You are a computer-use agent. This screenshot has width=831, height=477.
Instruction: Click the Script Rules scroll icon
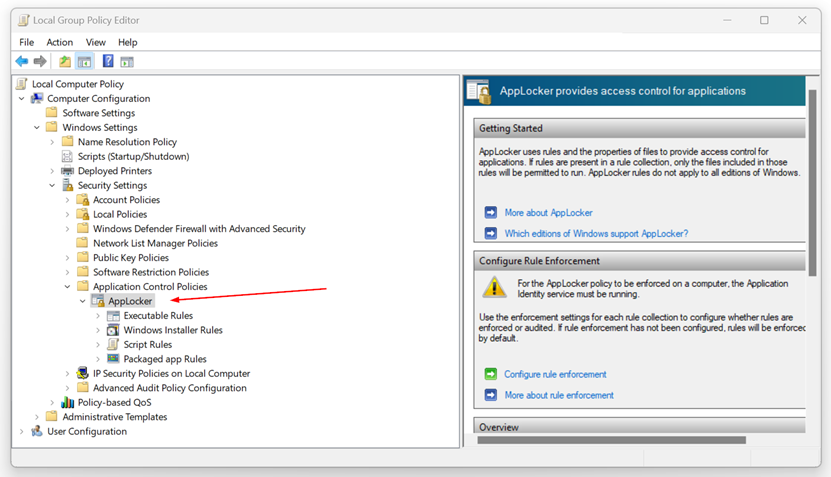[113, 344]
